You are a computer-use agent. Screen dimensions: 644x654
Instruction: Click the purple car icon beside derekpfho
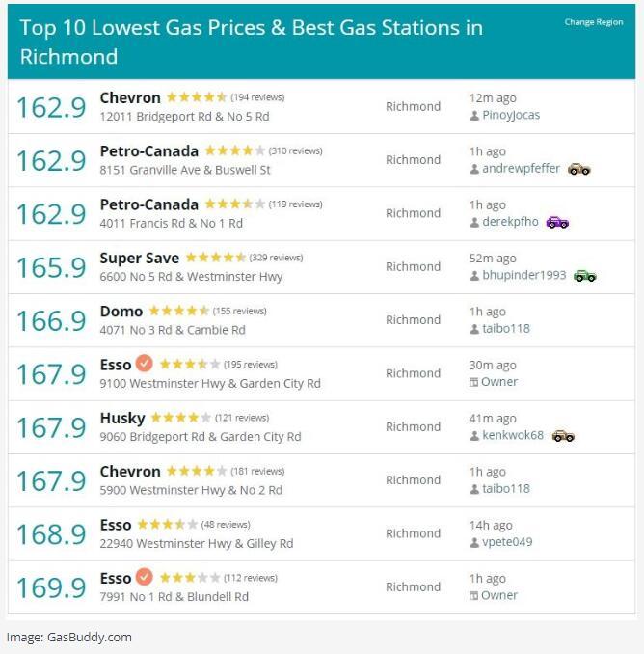557,222
